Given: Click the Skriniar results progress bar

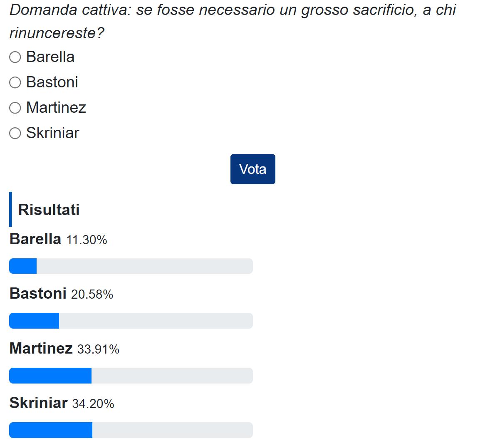Looking at the screenshot, I should click(131, 430).
